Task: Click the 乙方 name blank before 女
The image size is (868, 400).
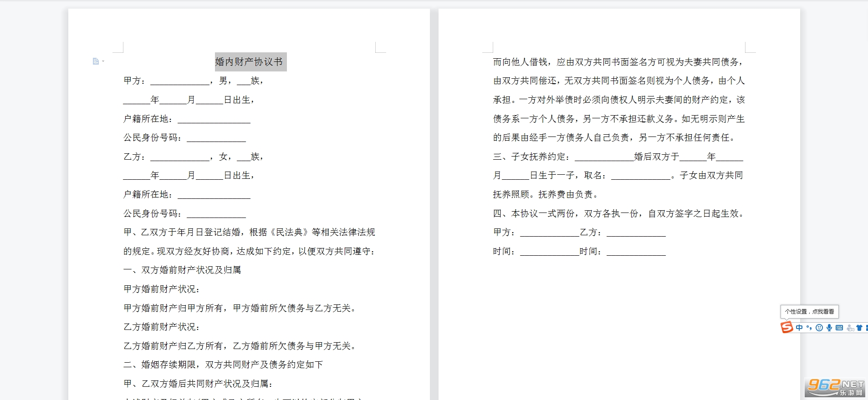Action: tap(180, 157)
